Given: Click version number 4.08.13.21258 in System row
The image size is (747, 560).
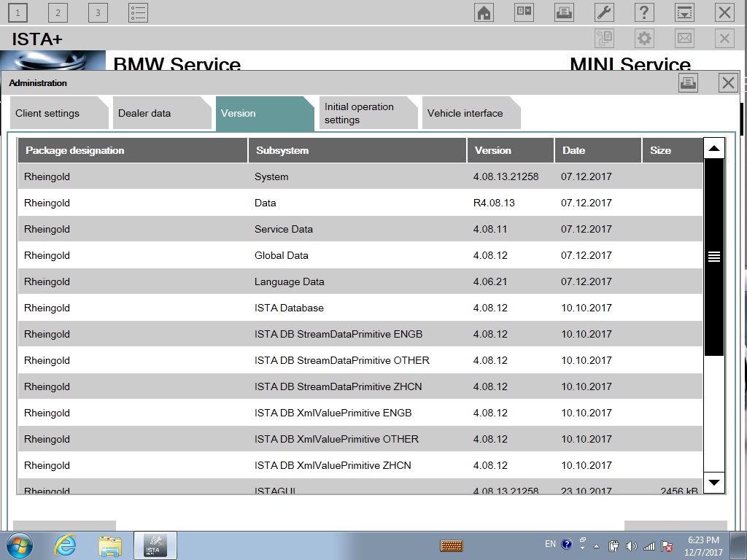Looking at the screenshot, I should point(506,176).
